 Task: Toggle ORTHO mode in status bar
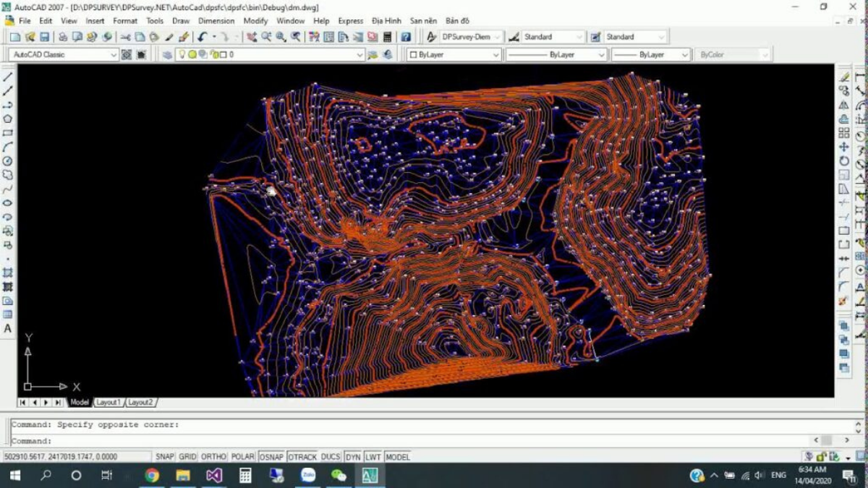click(x=213, y=457)
